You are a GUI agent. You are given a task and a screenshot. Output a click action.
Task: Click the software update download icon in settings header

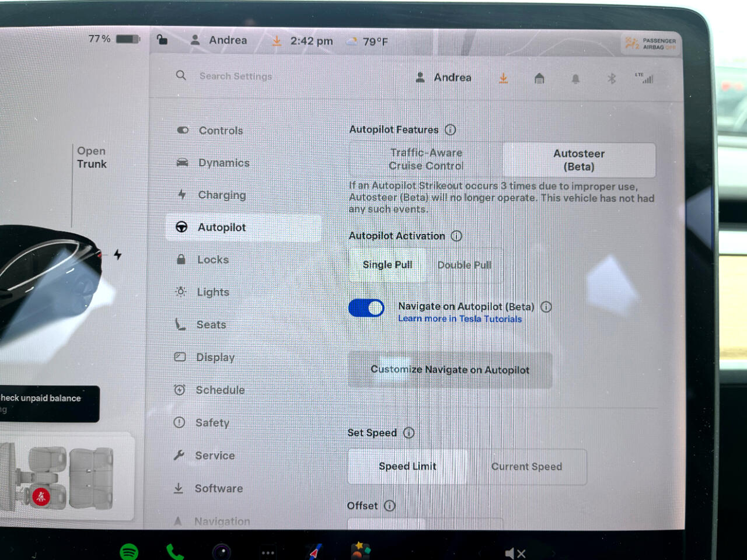click(503, 78)
